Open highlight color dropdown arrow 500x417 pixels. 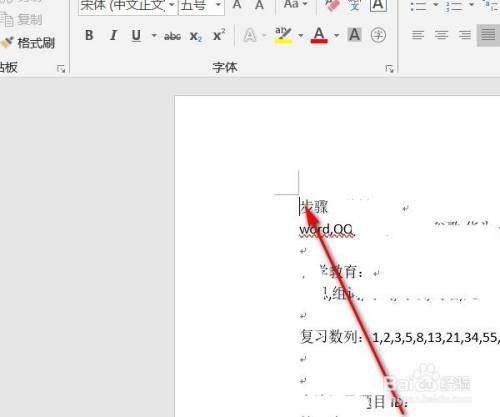click(301, 35)
